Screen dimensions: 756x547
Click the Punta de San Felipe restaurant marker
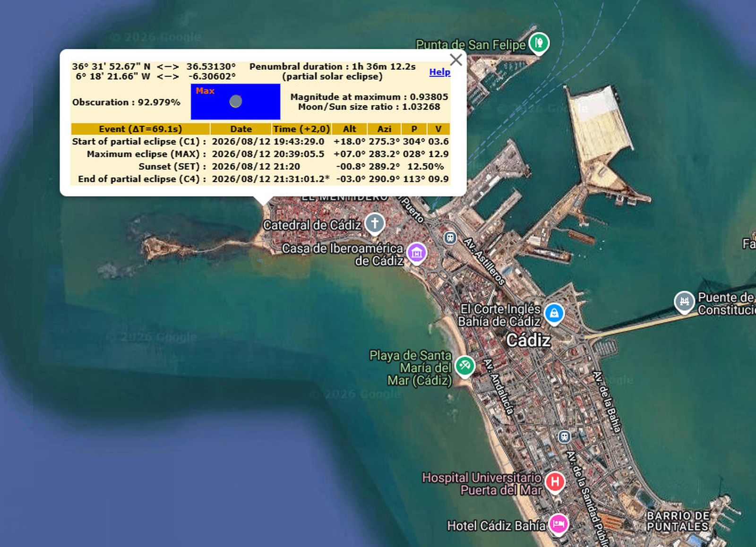click(x=538, y=43)
